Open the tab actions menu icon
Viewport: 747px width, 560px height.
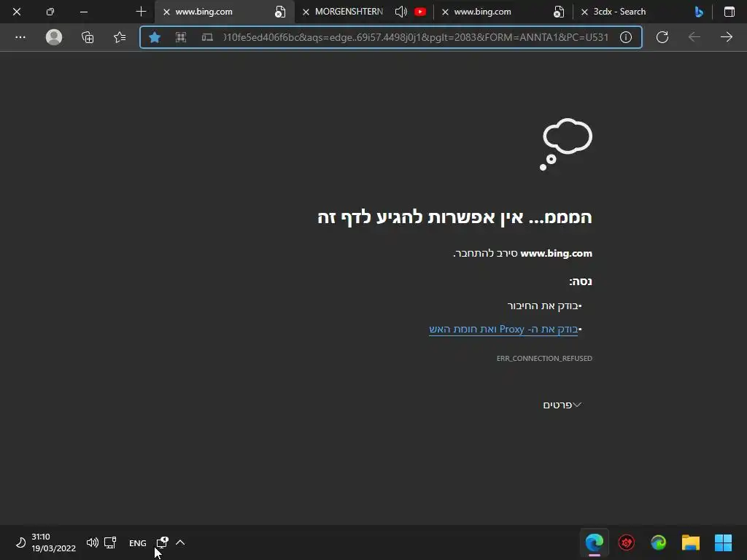[x=729, y=12]
